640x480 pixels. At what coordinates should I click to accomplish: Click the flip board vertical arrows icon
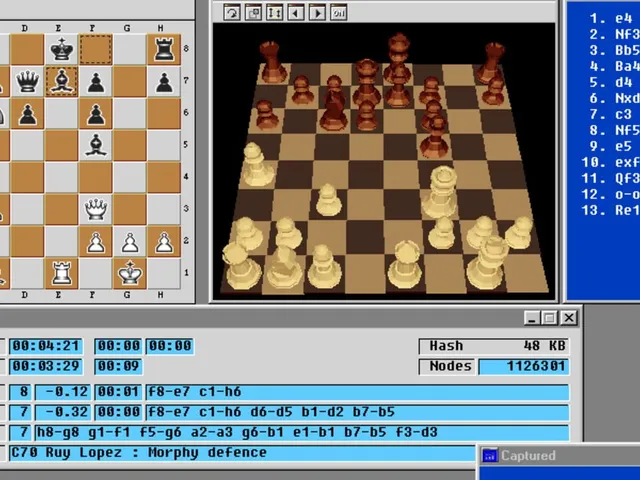click(x=275, y=12)
